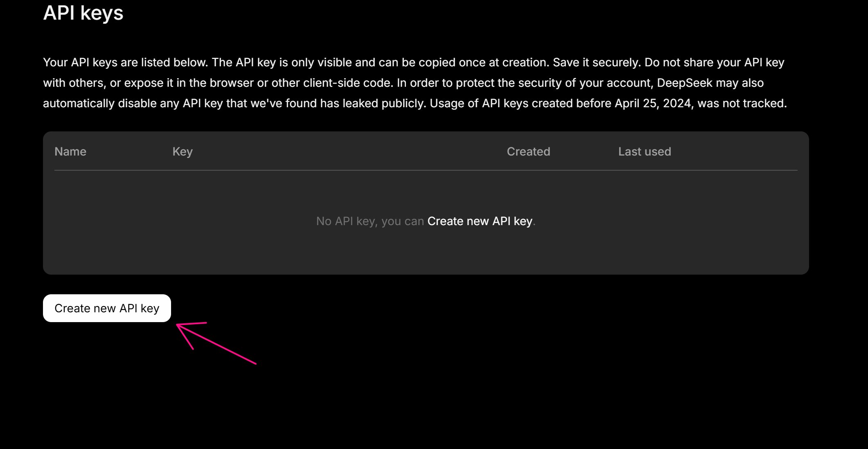Click 'Do not share your API key' text

(714, 62)
